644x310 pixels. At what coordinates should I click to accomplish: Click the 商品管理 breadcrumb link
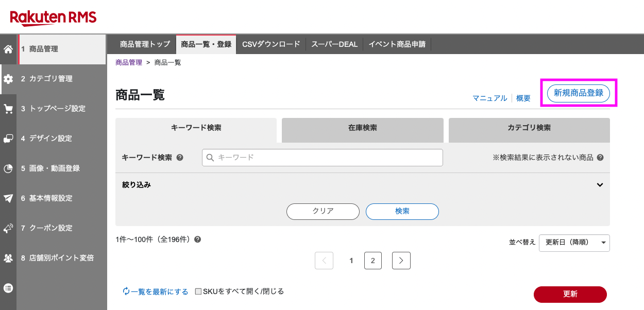click(x=129, y=62)
